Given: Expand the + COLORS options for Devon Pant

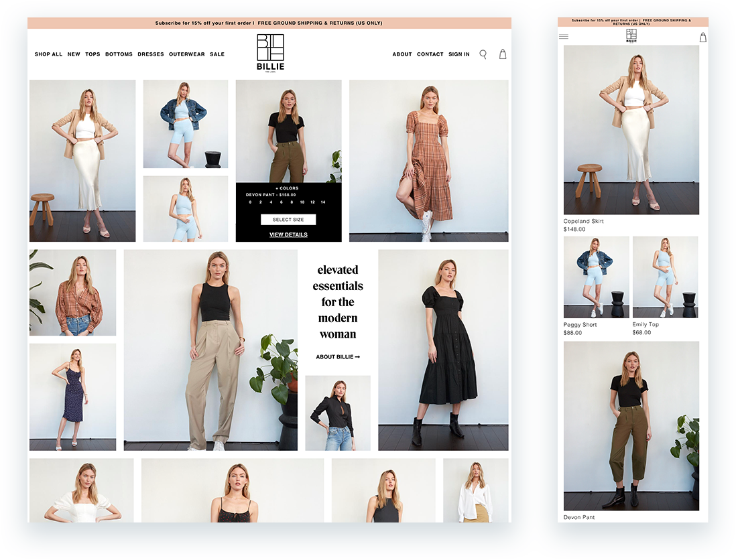Looking at the screenshot, I should (x=287, y=188).
